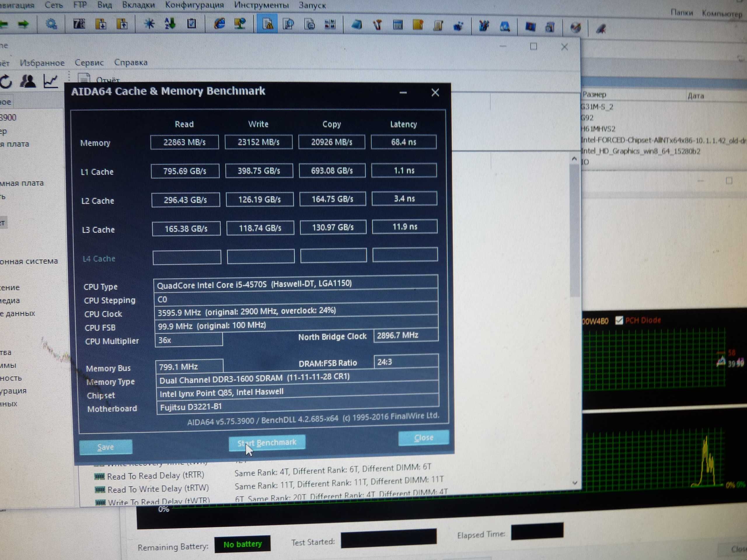Click the blue gear icon in Total Commander toolbar
The width and height of the screenshot is (747, 560).
51,24
